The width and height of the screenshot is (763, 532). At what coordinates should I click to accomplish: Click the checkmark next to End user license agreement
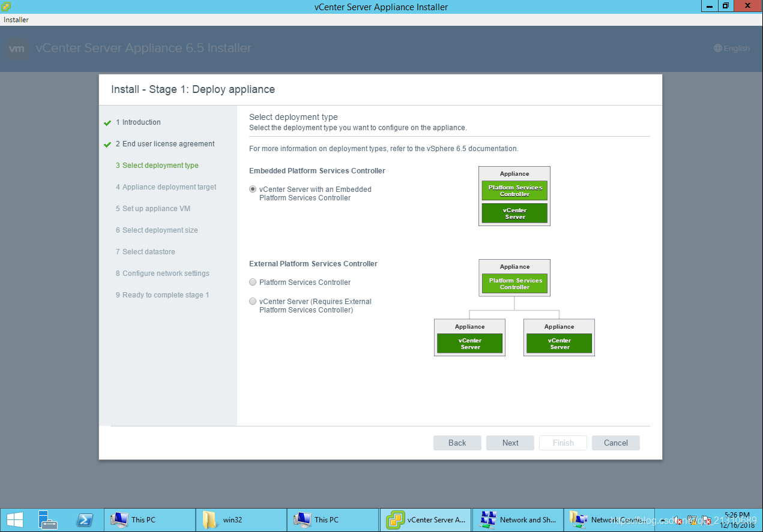[107, 145]
